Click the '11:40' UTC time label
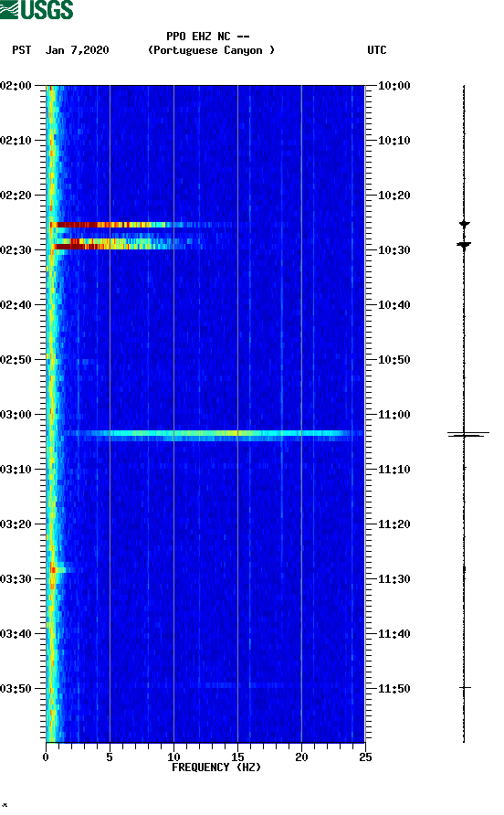Viewport: 504px width, 815px height. point(394,634)
